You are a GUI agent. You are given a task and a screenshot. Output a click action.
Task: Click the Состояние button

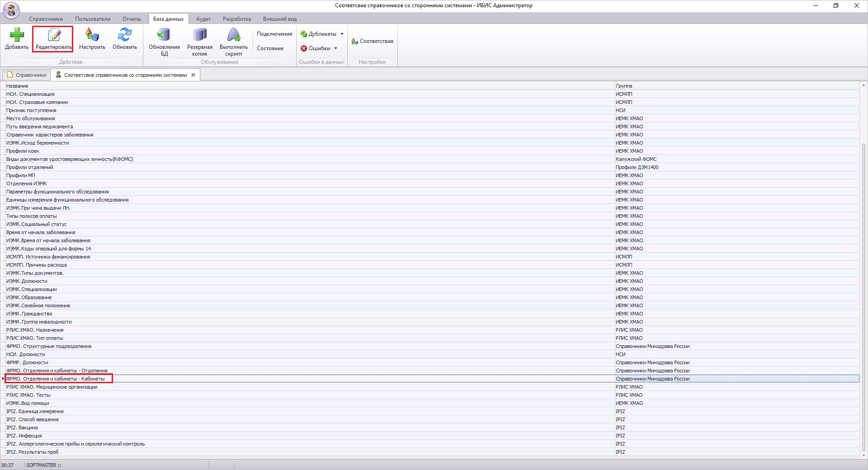click(x=270, y=48)
